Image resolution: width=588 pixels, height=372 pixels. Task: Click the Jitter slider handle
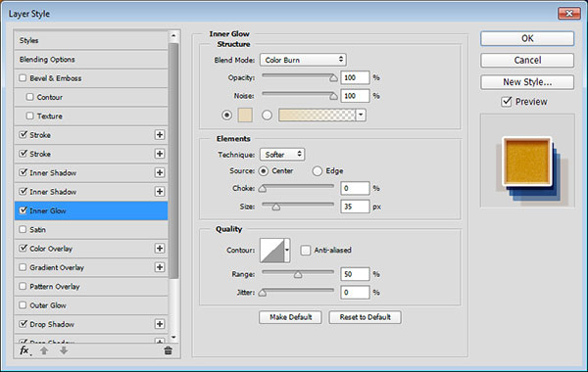pyautogui.click(x=263, y=293)
